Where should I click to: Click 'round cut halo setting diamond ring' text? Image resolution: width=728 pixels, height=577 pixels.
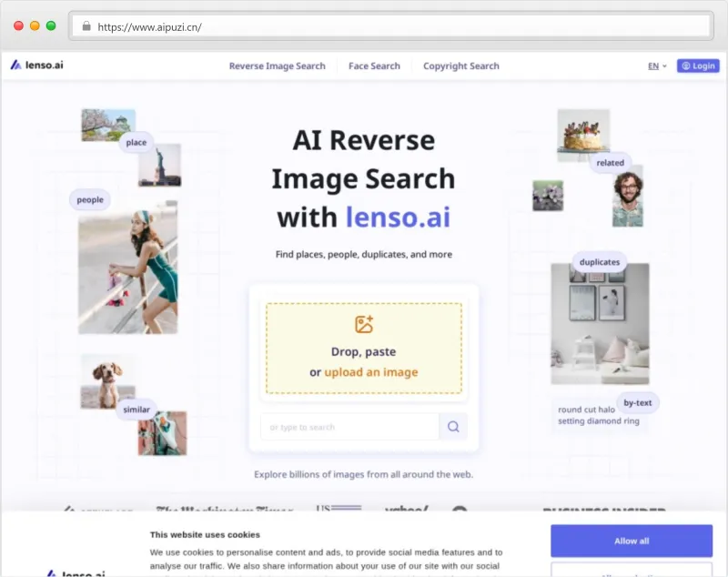point(599,416)
